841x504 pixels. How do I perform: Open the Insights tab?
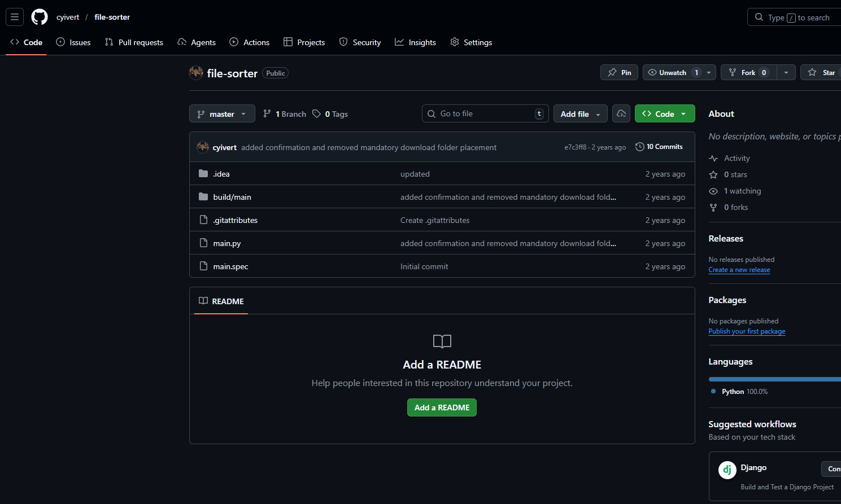coord(415,42)
